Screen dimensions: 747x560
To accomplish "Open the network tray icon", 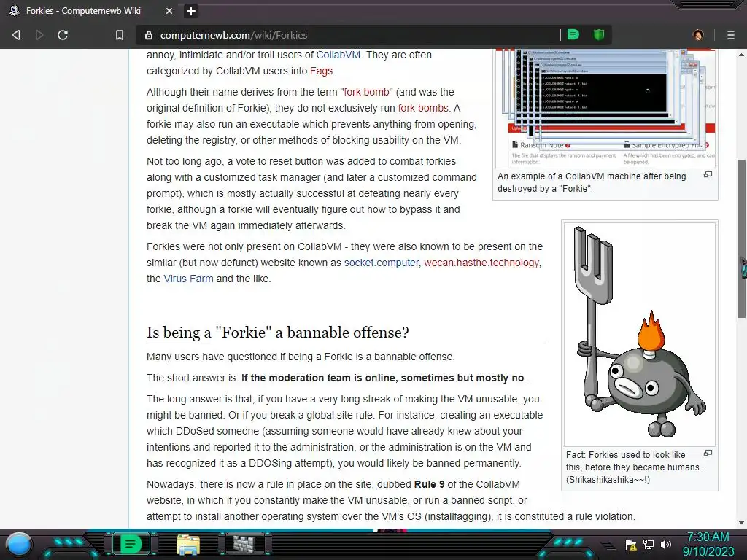I will coord(649,544).
